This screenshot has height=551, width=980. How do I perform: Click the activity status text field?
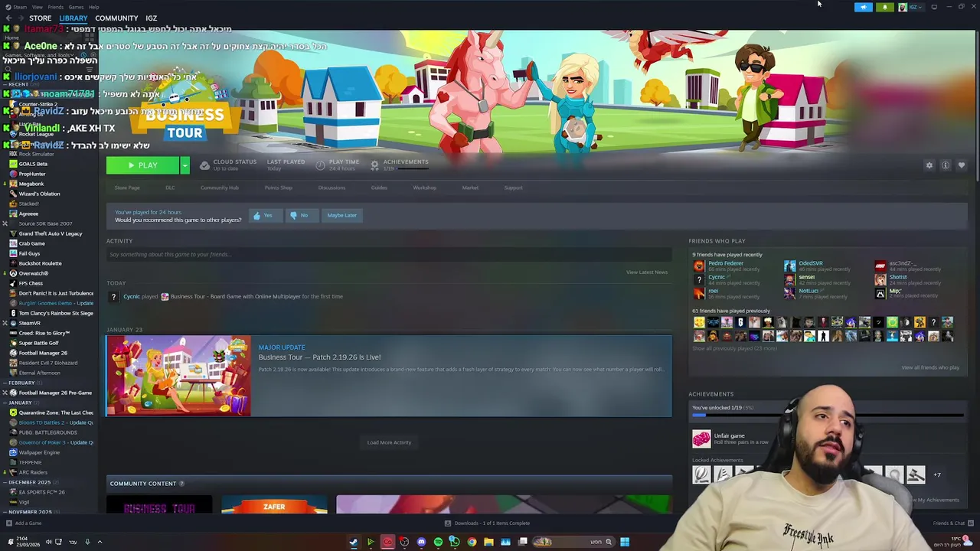pyautogui.click(x=389, y=254)
